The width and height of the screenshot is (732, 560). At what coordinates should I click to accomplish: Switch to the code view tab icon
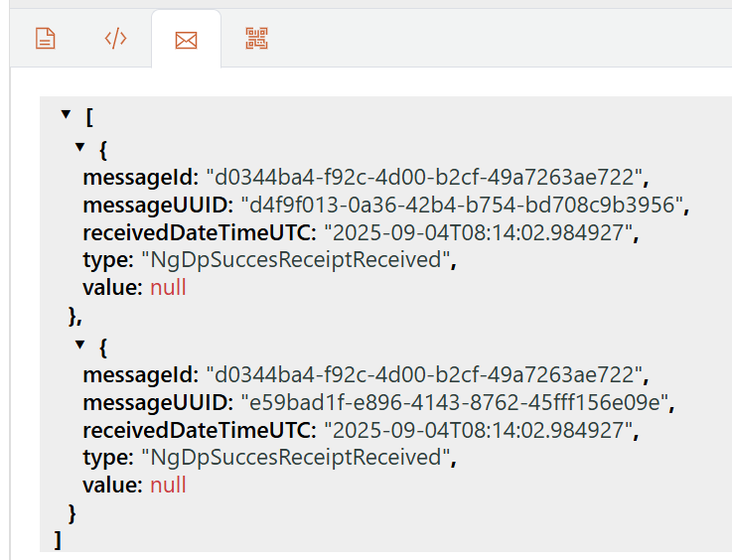pos(116,39)
